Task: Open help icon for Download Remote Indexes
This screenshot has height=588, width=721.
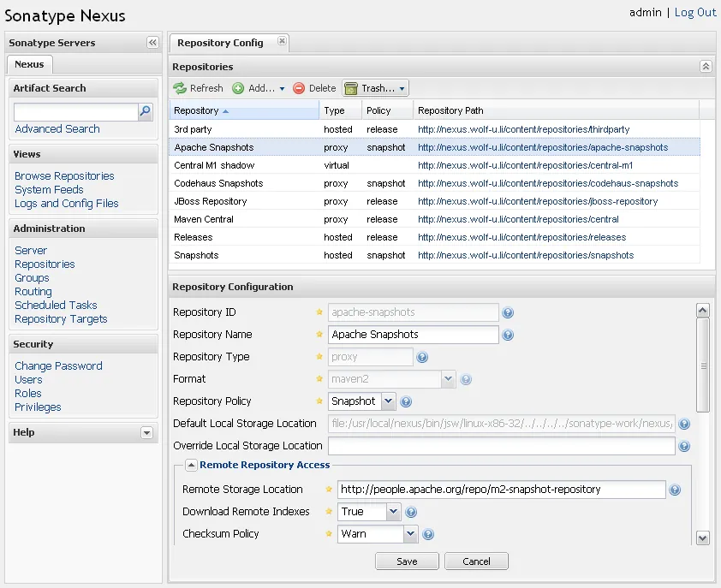Action: (x=411, y=512)
